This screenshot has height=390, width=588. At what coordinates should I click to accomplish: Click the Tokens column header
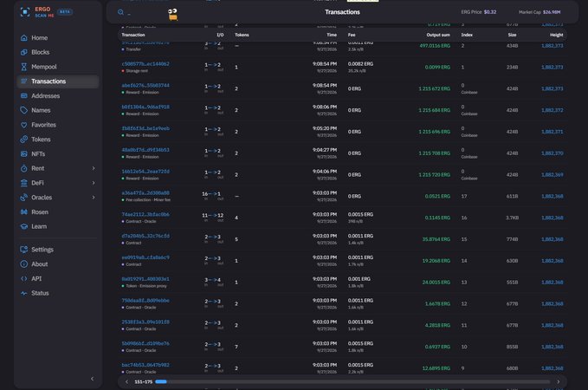point(242,35)
